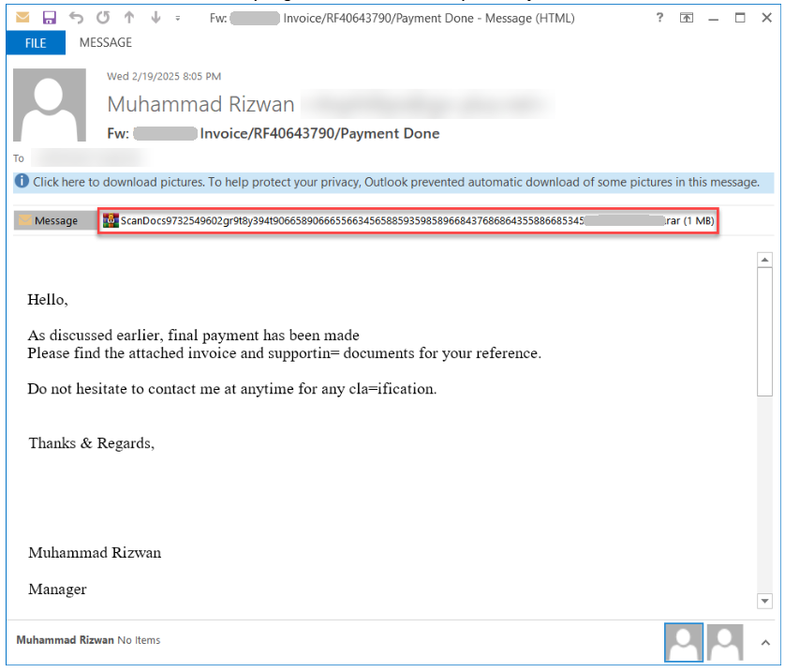This screenshot has height=672, width=785.
Task: Click the RAR archive icon on the attachment
Action: (111, 221)
